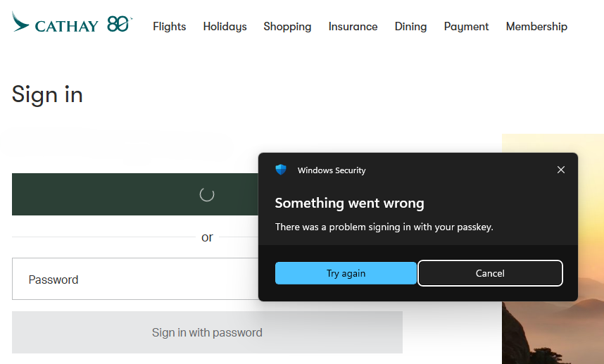
Task: Open the Membership menu
Action: click(x=536, y=27)
